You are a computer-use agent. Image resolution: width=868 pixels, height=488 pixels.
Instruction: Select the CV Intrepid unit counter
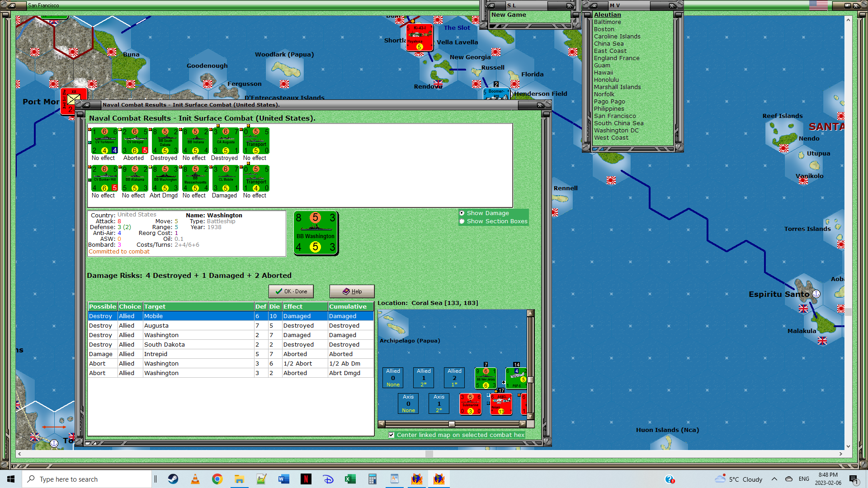point(135,141)
